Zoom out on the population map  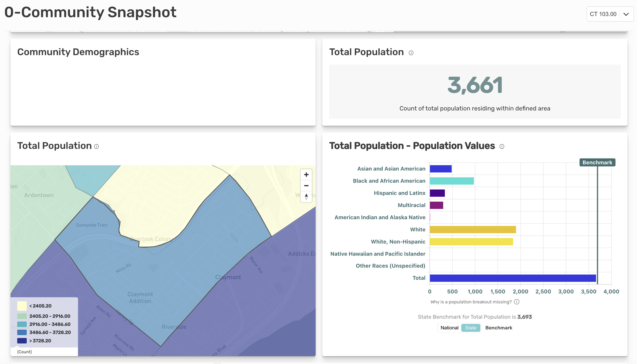(306, 186)
